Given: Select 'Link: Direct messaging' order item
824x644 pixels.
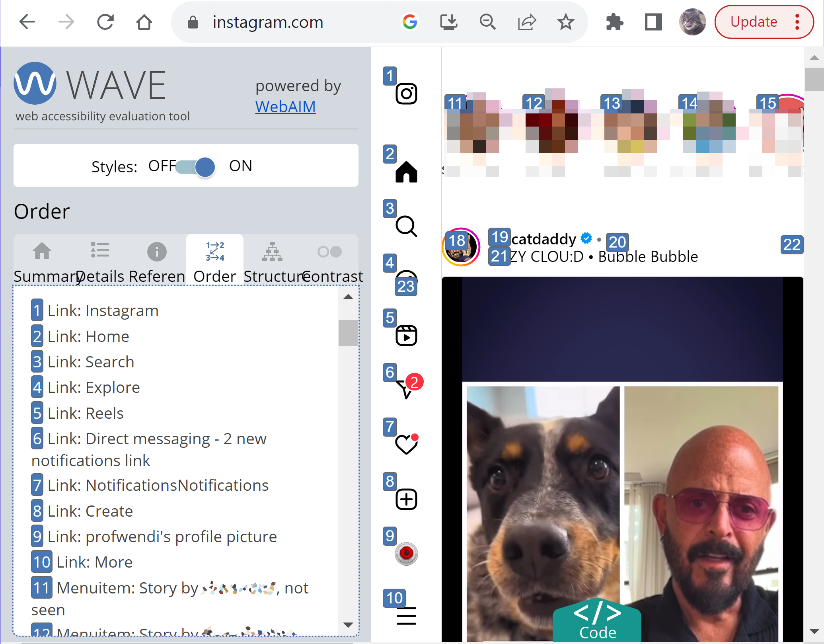Looking at the screenshot, I should [149, 449].
